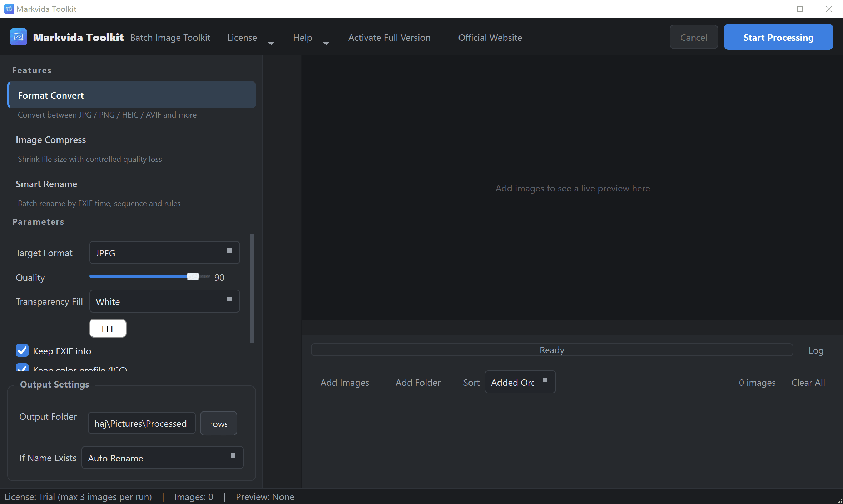Click the 'Batch Image Toolkit' subtitle
843x504 pixels.
[x=170, y=38]
